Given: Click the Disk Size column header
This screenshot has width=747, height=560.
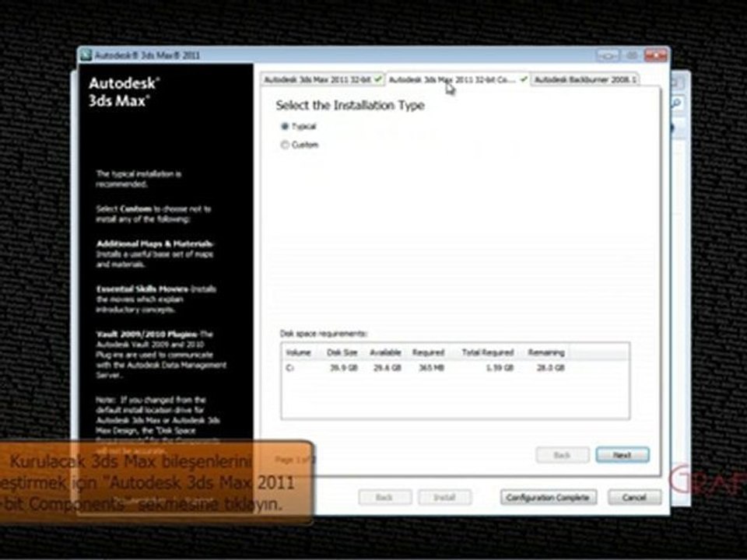Looking at the screenshot, I should click(x=342, y=352).
